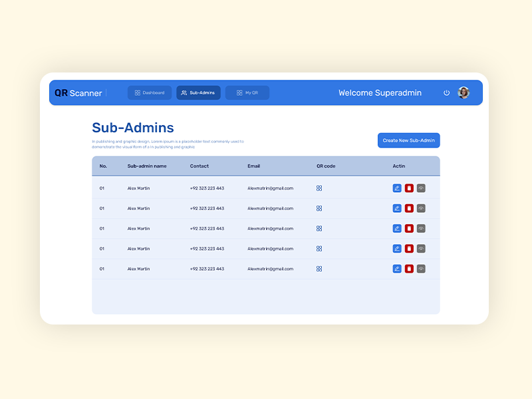
Task: Click the delete icon in third row
Action: tap(409, 228)
